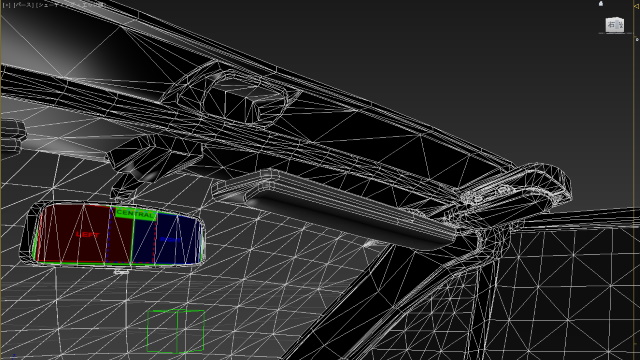Image resolution: width=640 pixels, height=360 pixels.
Task: Click the ViewCube compass ring below cube
Action: point(616,33)
